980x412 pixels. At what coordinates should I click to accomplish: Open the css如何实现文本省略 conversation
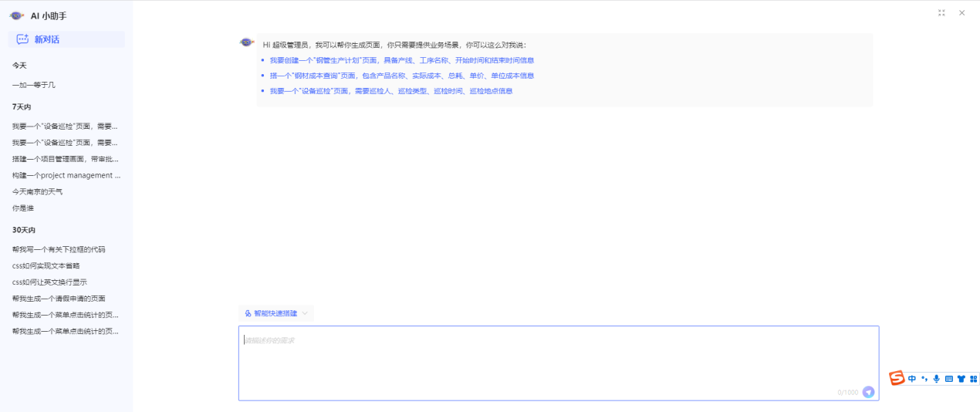tap(46, 265)
